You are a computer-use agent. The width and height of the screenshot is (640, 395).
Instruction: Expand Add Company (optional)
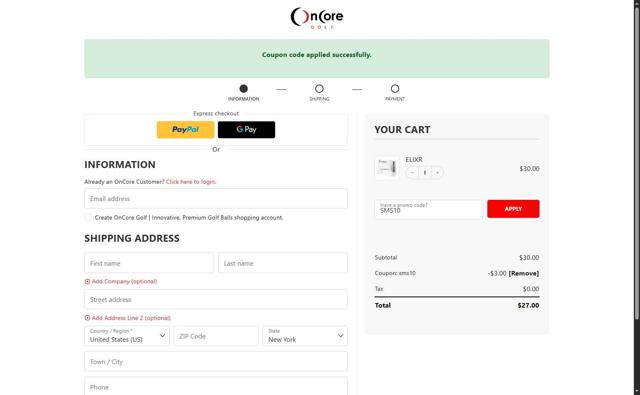[x=121, y=282]
